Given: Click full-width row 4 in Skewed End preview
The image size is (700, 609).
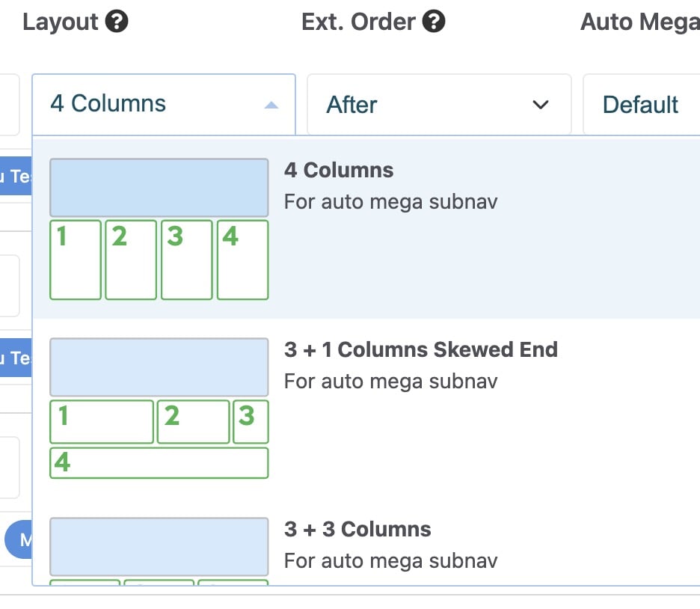Looking at the screenshot, I should 159,463.
